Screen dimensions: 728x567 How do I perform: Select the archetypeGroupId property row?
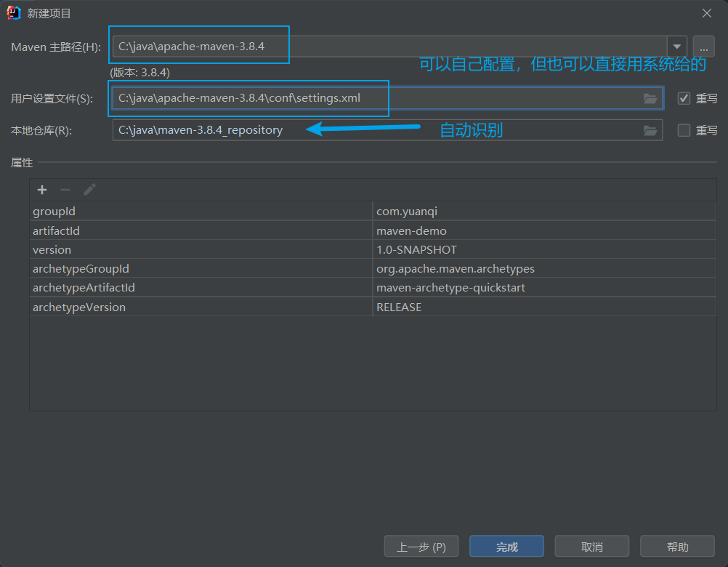click(373, 268)
